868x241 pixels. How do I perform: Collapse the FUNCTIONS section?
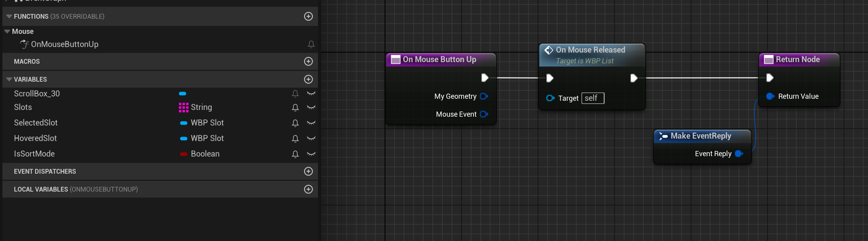(x=9, y=16)
